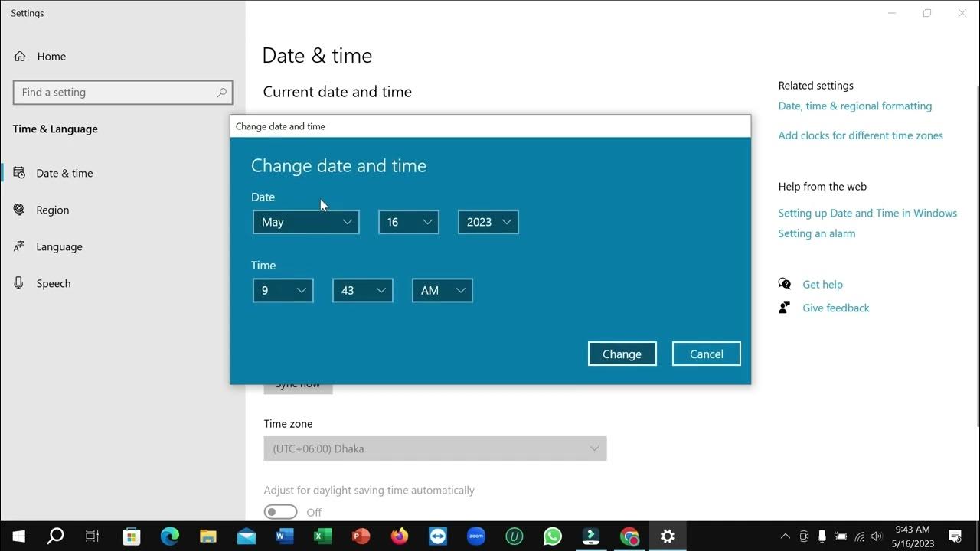Open Task View from the taskbar

coord(92,536)
